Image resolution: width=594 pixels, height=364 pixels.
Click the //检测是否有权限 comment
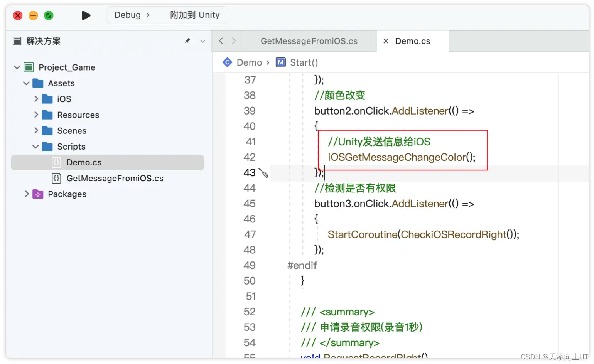point(355,188)
